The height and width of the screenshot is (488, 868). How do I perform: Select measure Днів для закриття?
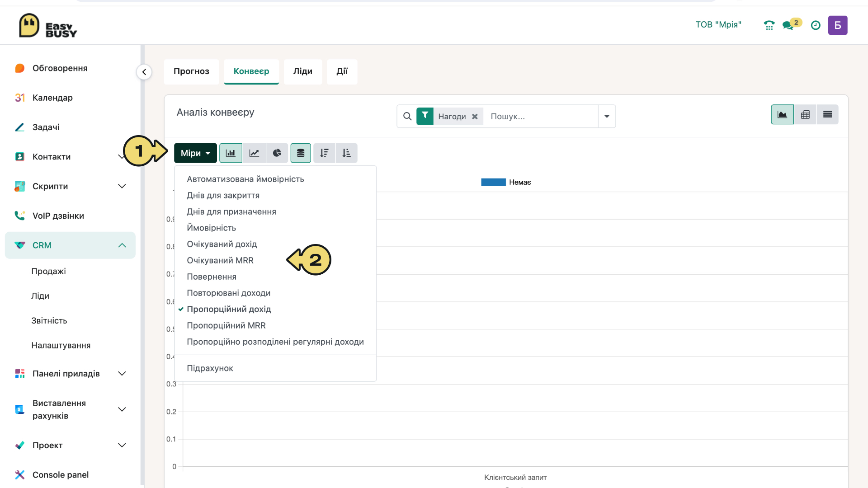click(x=275, y=196)
